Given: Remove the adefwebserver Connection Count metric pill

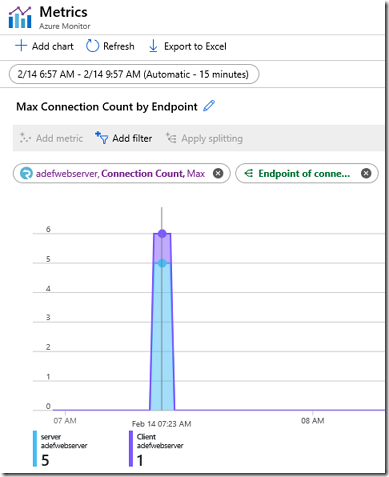Looking at the screenshot, I should click(x=218, y=173).
